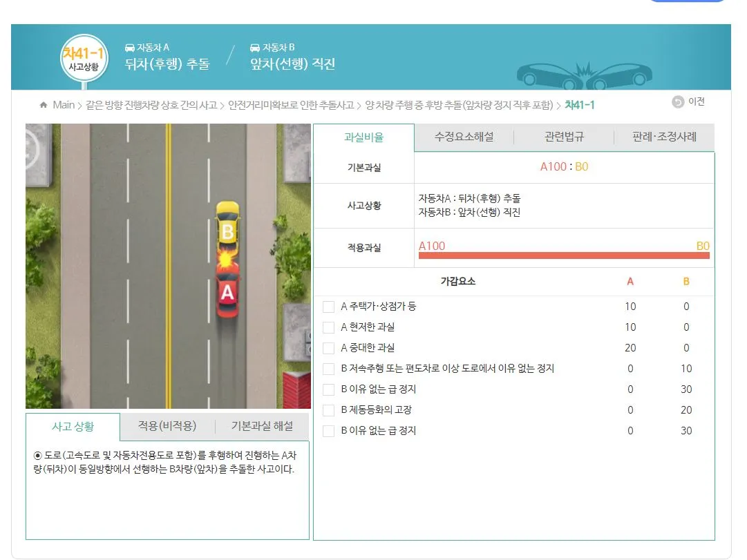Screen dimensions: 747x560
Task: Enable the B 저속주행 stopping checkbox
Action: (x=328, y=368)
